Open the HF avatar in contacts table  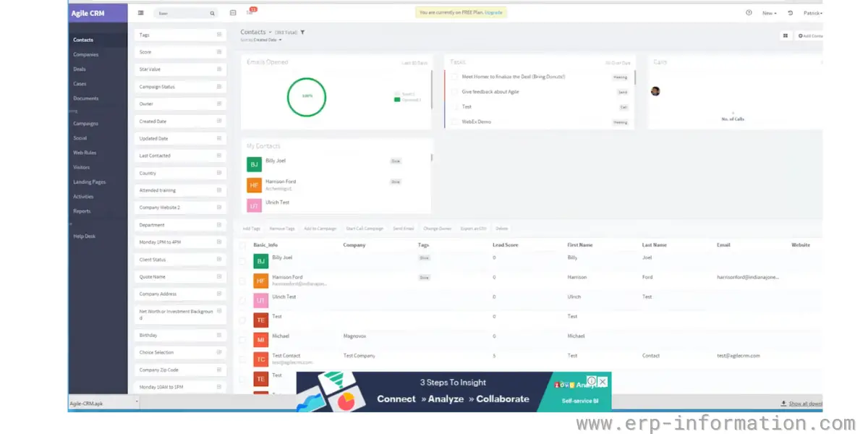[x=260, y=281]
